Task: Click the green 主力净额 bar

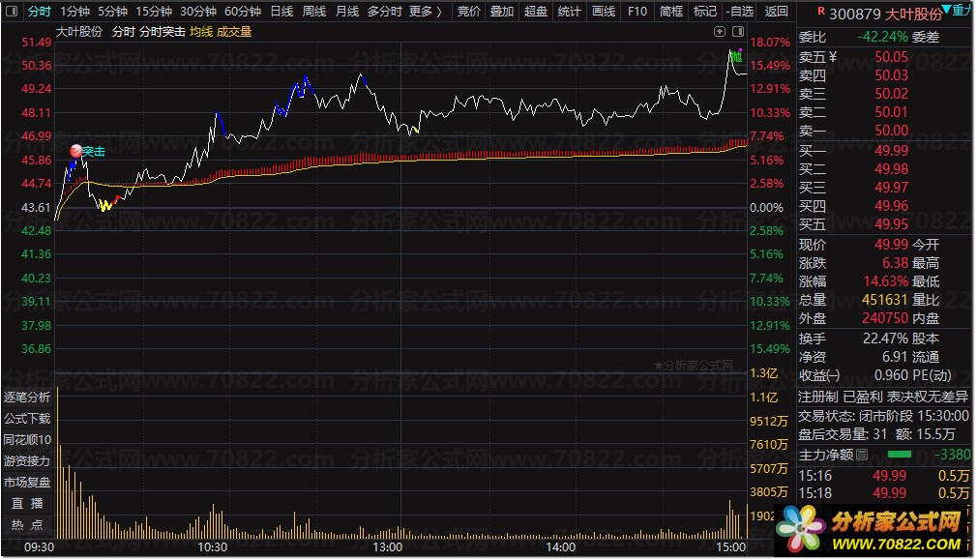Action: tap(899, 455)
